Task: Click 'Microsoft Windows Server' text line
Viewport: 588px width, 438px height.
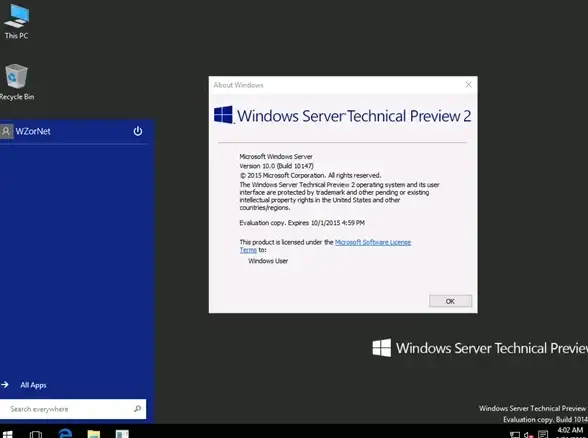Action: point(276,156)
